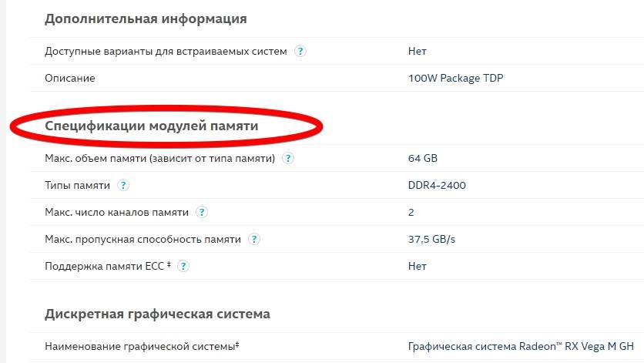Click the "Наименование графической системы" label
The width and height of the screenshot is (644, 363).
tap(142, 346)
